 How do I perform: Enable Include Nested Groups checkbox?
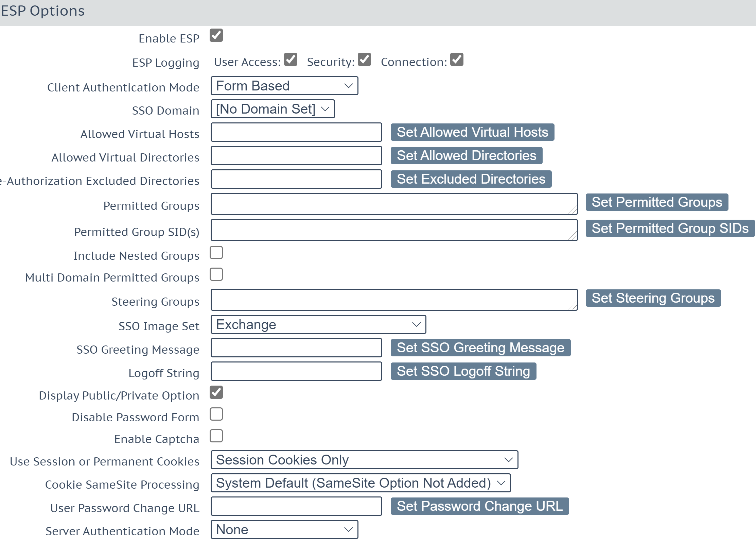(x=216, y=253)
